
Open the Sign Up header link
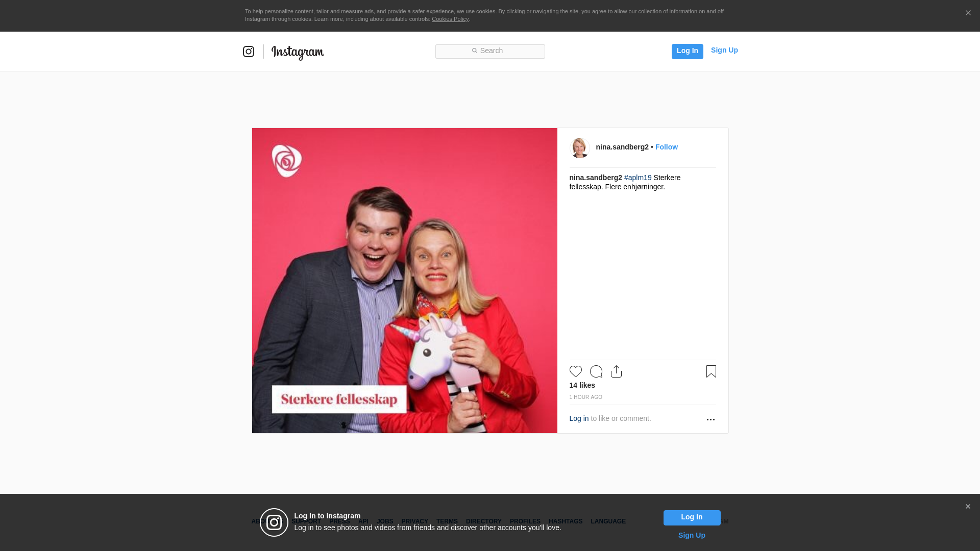tap(724, 50)
